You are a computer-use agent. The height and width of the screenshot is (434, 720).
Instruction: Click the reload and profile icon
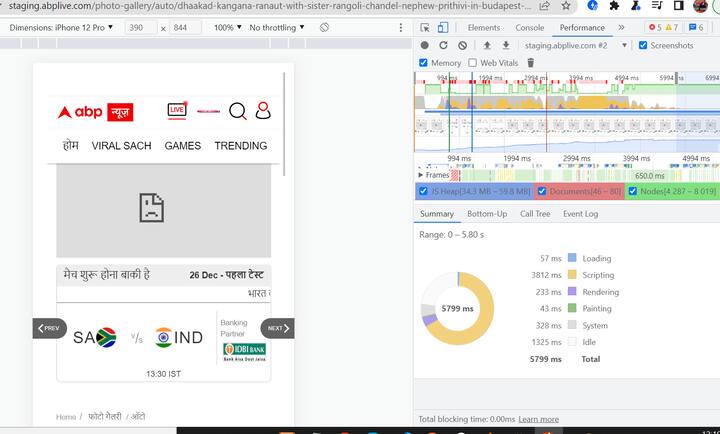coord(443,45)
